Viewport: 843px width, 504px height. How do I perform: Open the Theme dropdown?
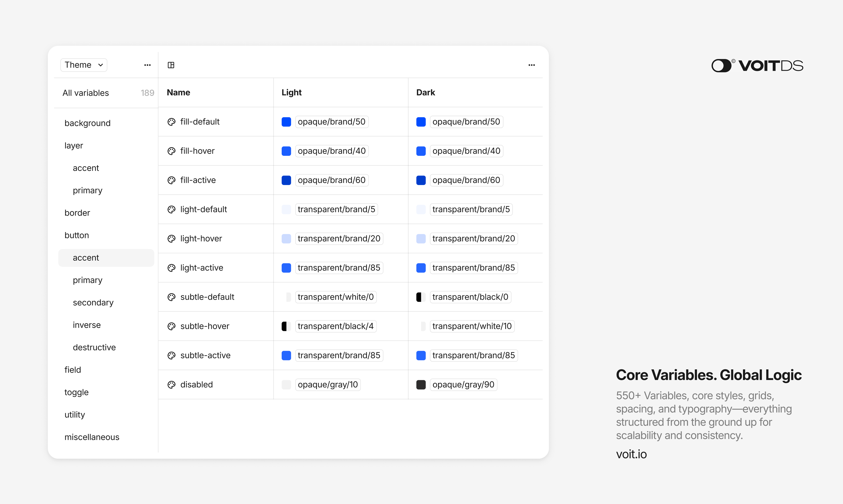coord(83,65)
